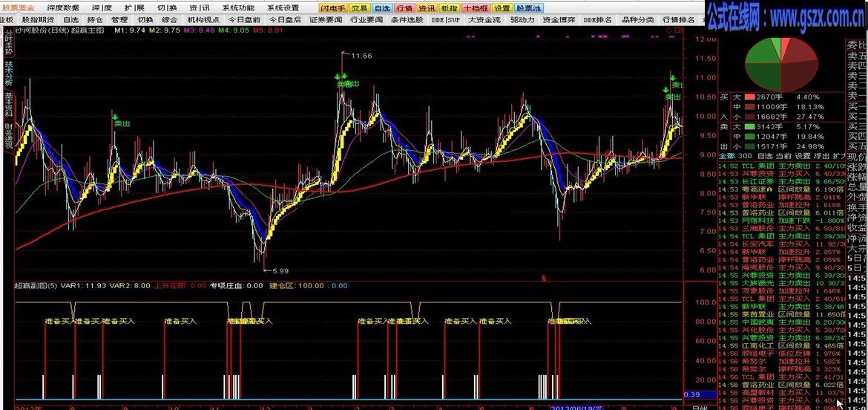Open the 股票基金 menu
The width and height of the screenshot is (868, 410).
point(19,7)
